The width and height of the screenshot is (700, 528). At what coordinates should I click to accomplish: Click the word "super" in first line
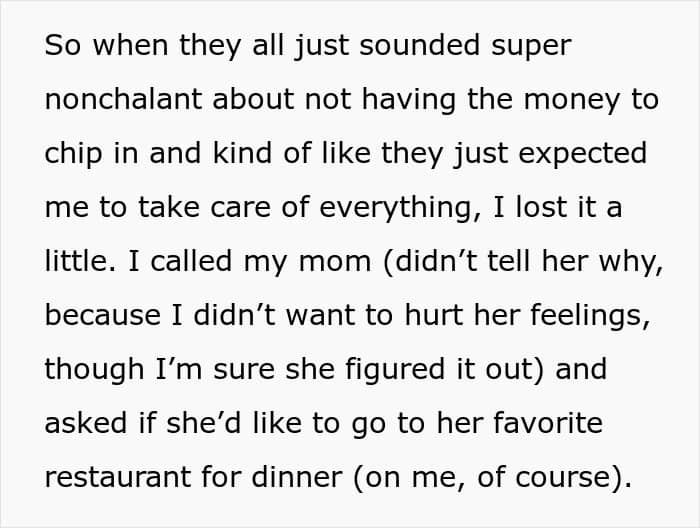coord(534,47)
